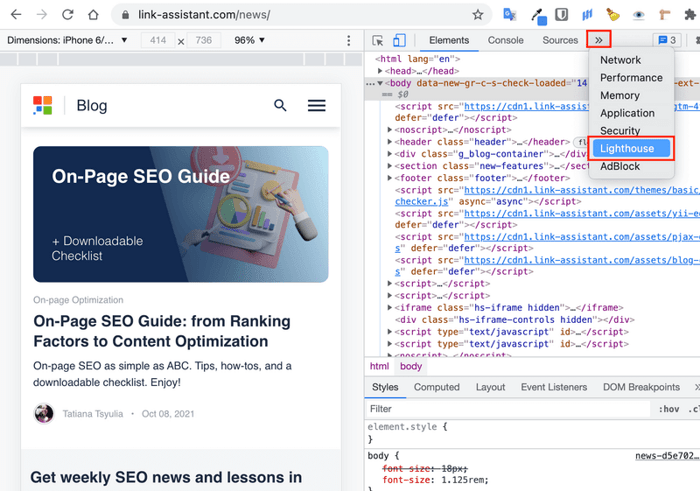Click the colorful Link-Assistant logo
The width and height of the screenshot is (700, 491).
43,105
